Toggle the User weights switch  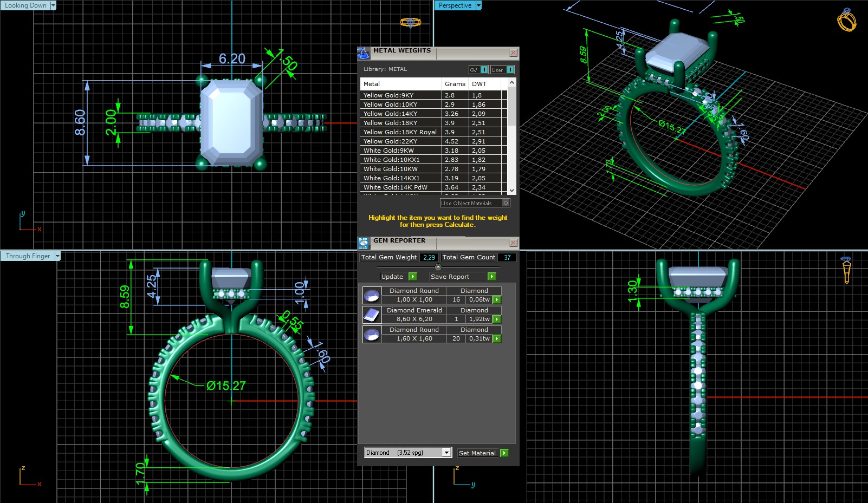click(502, 70)
